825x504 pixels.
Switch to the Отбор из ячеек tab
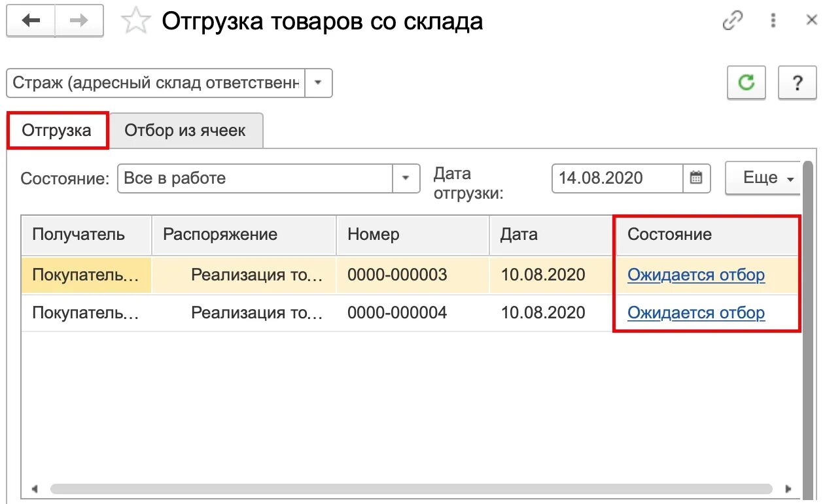tap(187, 129)
